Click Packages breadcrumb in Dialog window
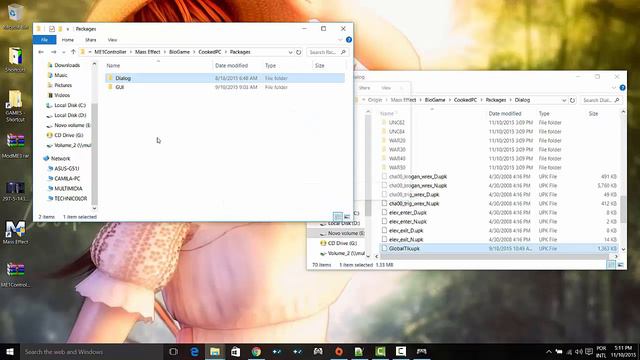 [496, 100]
